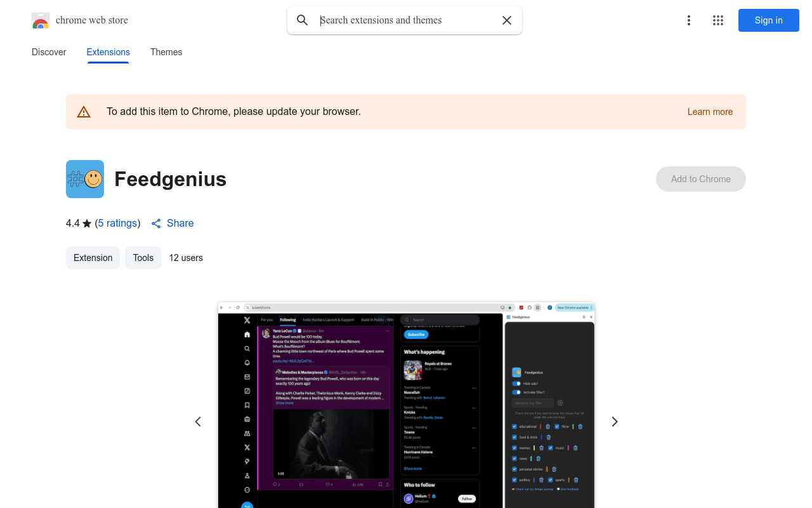Open the three-dot more options menu
The image size is (812, 508).
(689, 20)
